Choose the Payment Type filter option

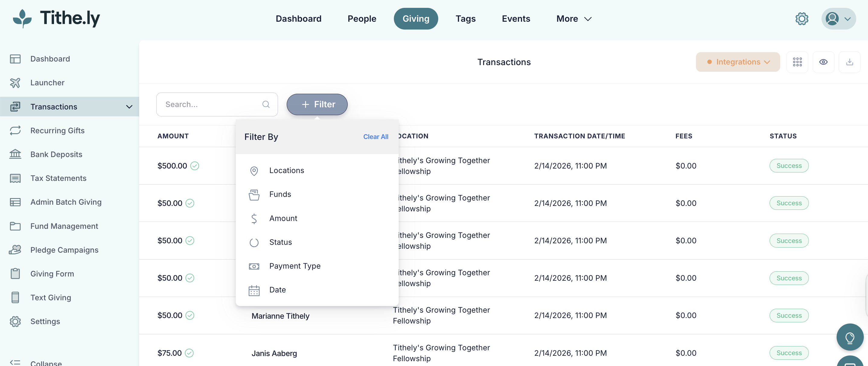click(x=317, y=266)
